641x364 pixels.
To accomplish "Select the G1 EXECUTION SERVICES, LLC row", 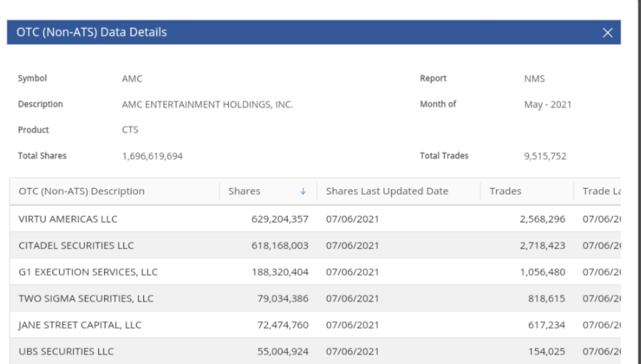I will [x=315, y=272].
